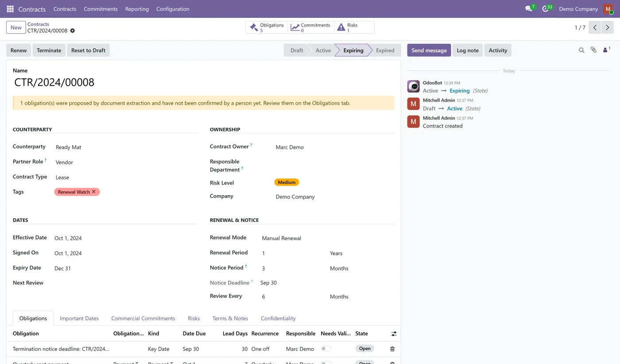Screen dimensions: 620x364
Task: Search the chatter messages with magnifier icon
Action: coord(581,50)
